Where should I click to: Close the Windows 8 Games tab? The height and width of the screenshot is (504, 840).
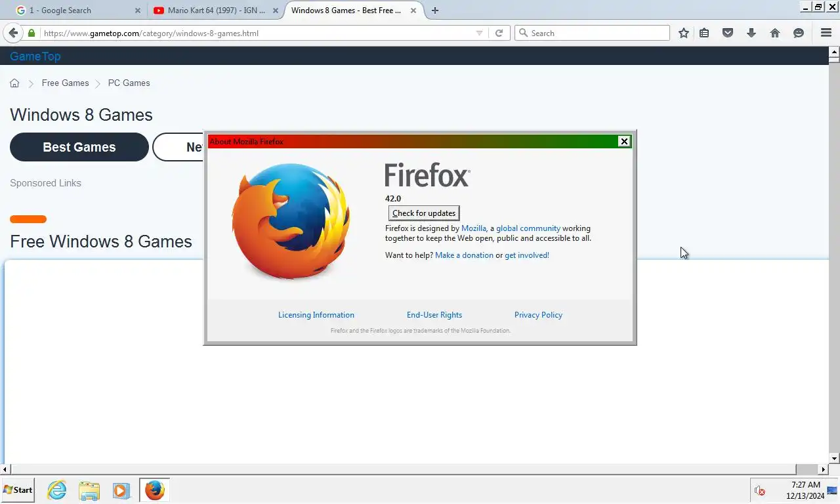click(x=414, y=10)
